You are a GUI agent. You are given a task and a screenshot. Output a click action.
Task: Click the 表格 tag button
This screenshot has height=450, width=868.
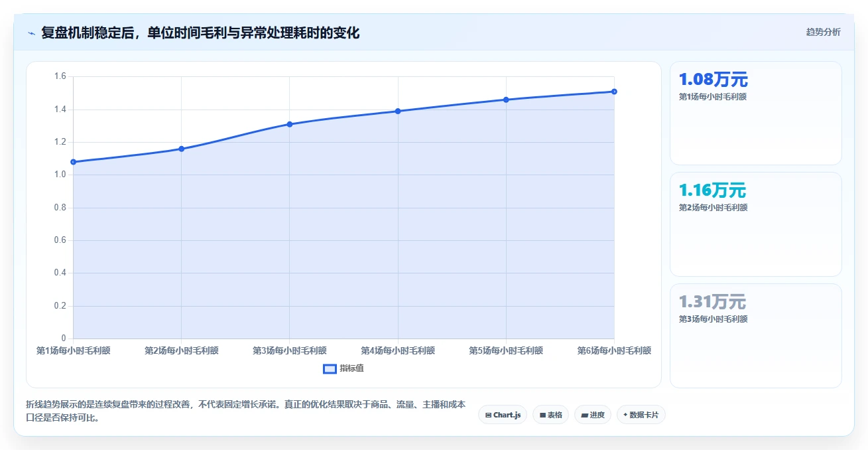550,415
